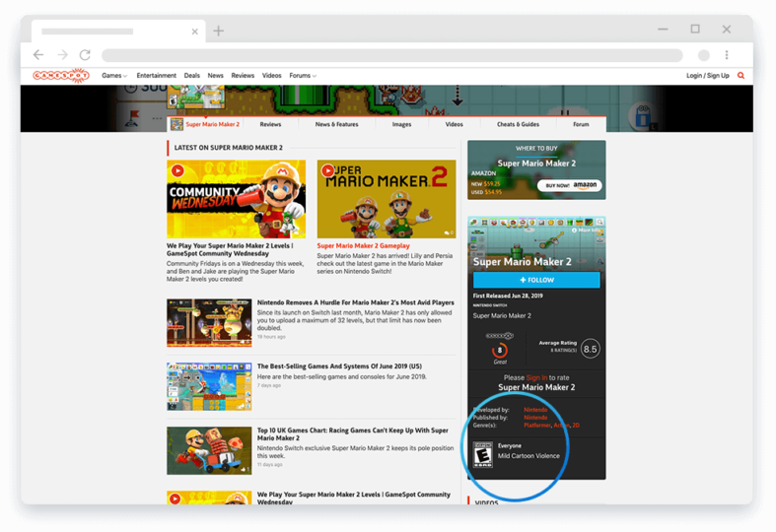Click the Amazon Buy Now button
Viewport: 776px width, 532px height.
coord(570,185)
